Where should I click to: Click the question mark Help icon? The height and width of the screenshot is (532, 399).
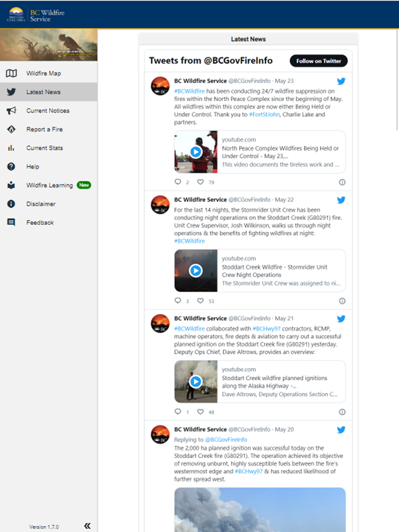pos(11,166)
